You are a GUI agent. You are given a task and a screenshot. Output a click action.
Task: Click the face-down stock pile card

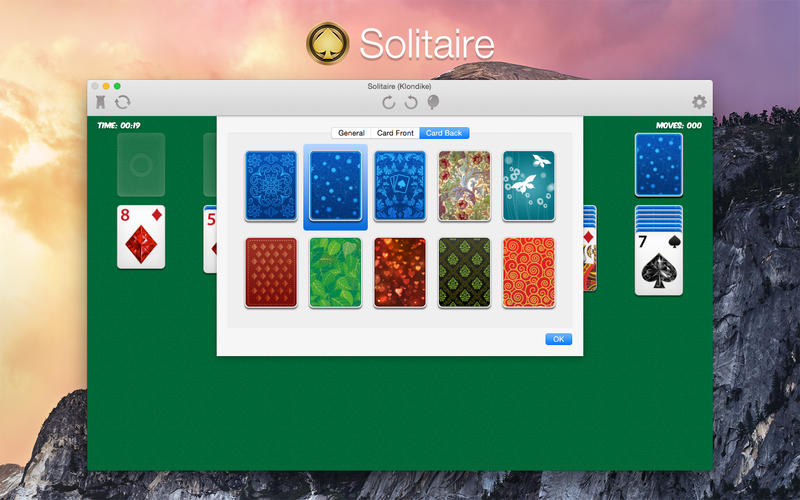click(x=659, y=165)
